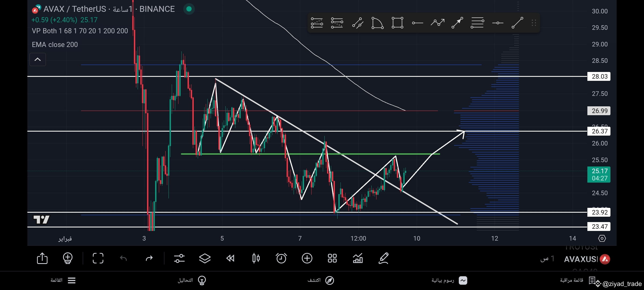
Task: Start bar replay rewind control
Action: tap(230, 258)
